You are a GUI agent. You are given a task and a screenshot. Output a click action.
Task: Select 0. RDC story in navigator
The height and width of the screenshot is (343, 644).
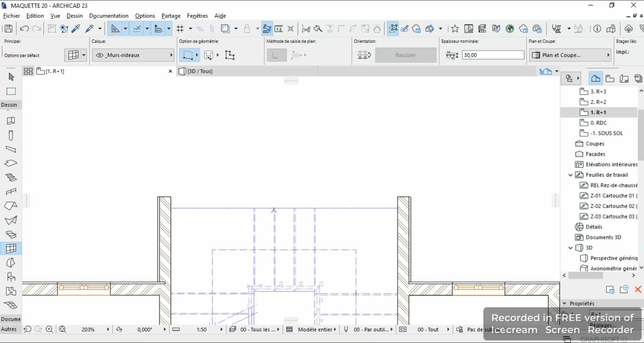point(599,123)
